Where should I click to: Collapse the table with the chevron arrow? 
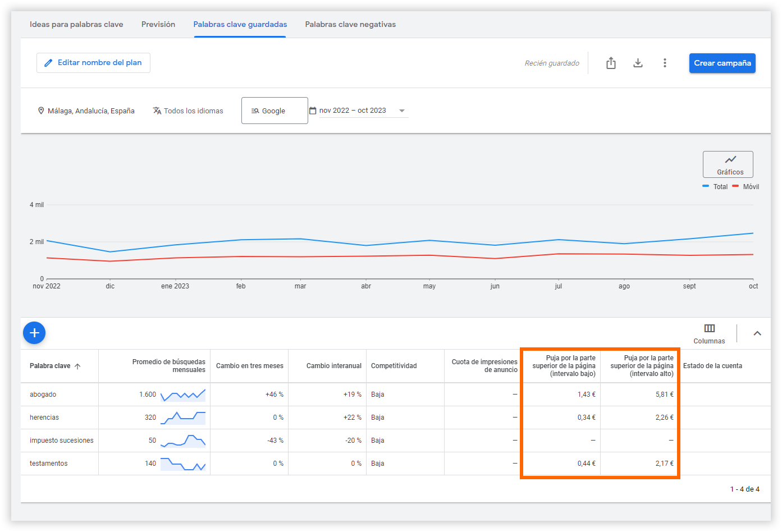tap(757, 333)
